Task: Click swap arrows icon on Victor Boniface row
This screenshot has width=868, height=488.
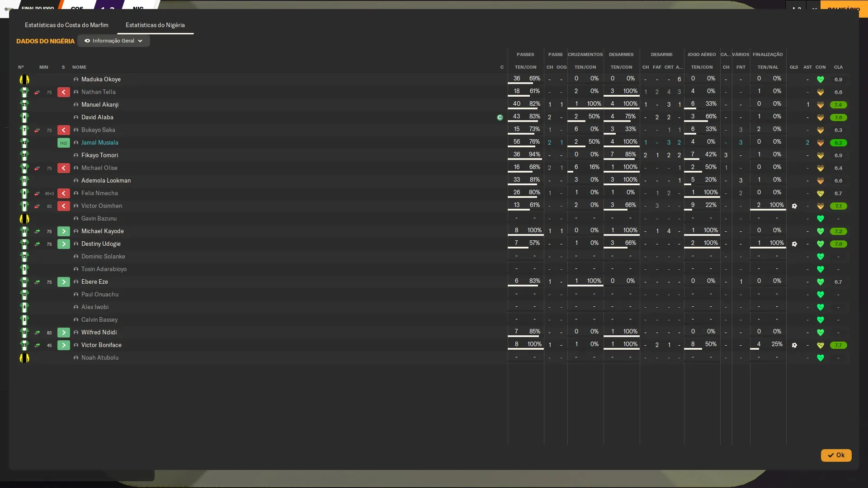Action: pyautogui.click(x=37, y=345)
